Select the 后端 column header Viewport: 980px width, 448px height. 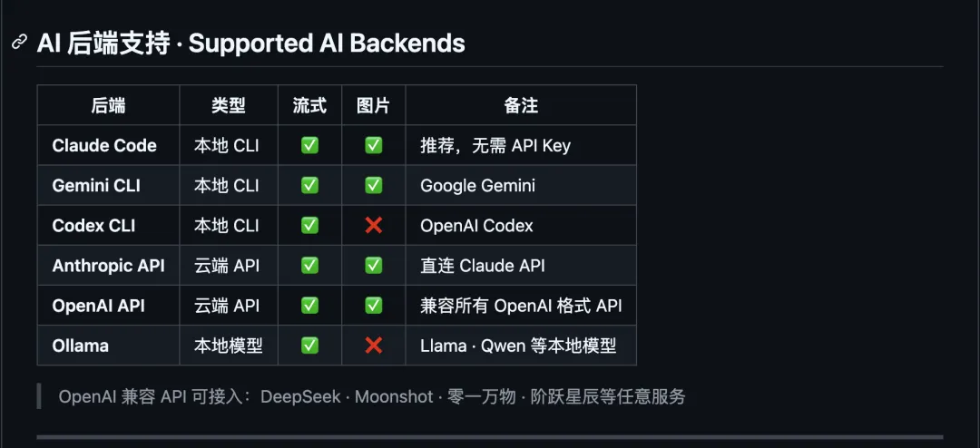pos(108,105)
